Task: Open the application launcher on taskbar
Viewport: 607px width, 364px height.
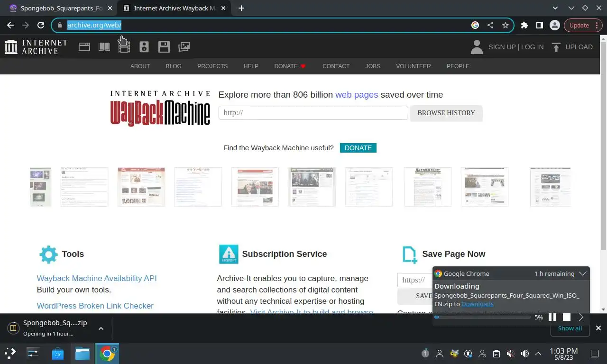Action: tap(10, 353)
